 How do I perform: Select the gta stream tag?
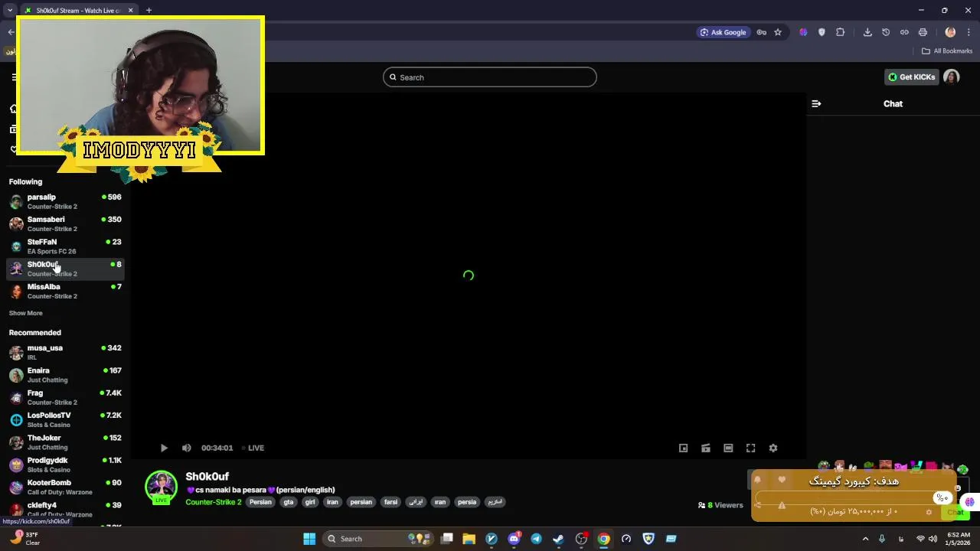(288, 502)
